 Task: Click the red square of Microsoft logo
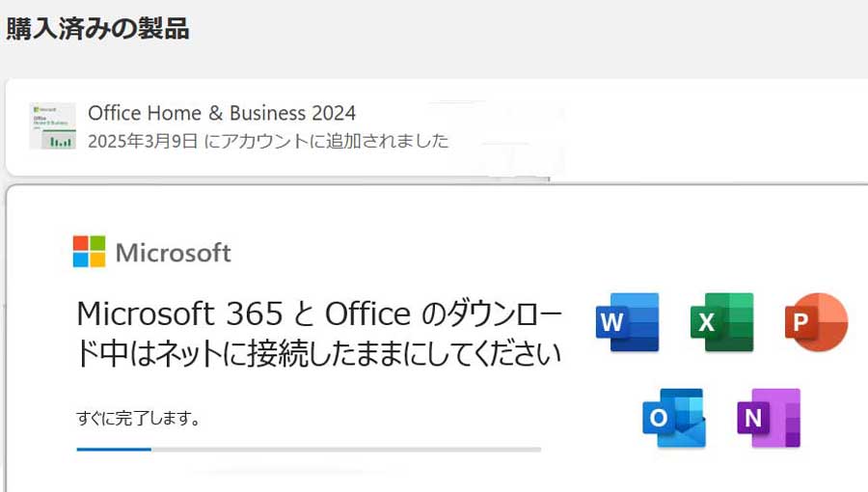coord(81,243)
